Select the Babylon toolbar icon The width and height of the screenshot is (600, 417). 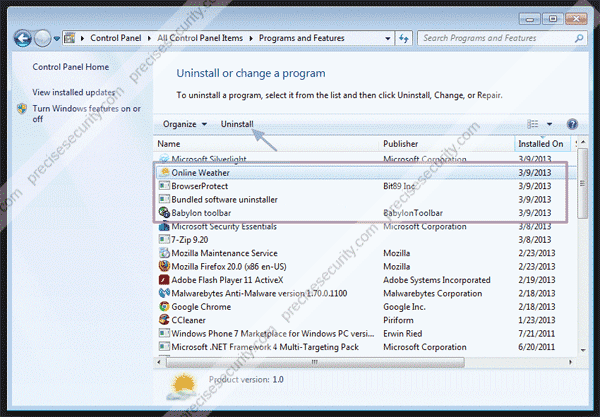[165, 212]
